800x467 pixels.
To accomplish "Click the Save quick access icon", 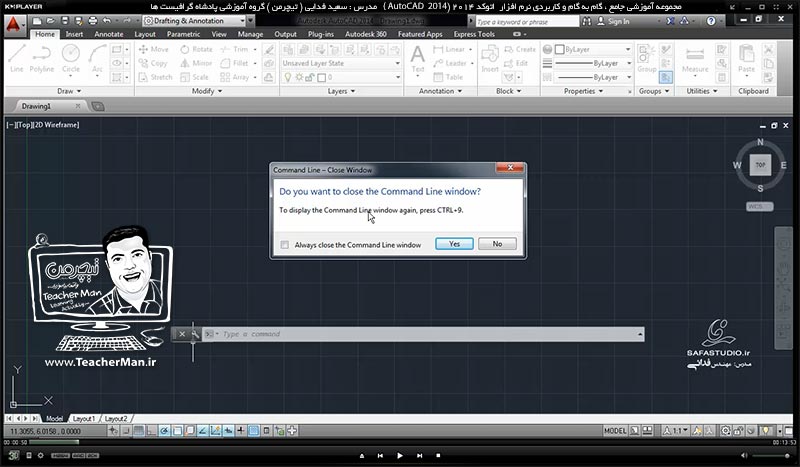I will [65, 21].
